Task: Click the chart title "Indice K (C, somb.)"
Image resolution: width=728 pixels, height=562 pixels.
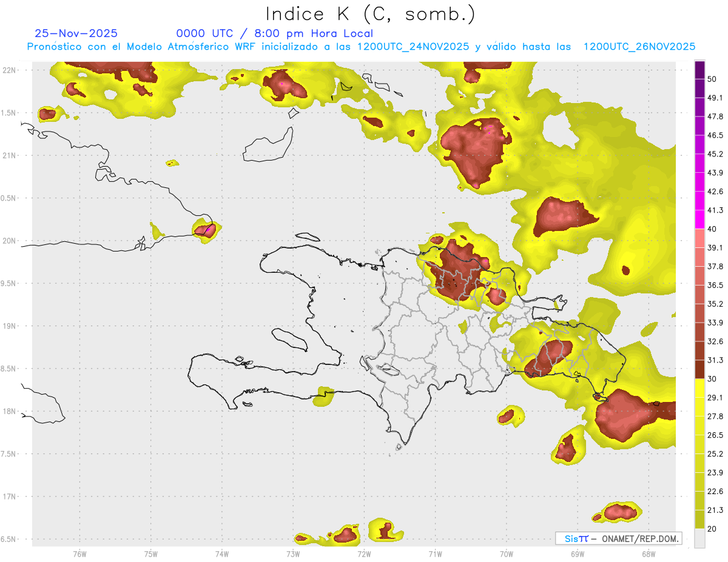Action: (x=371, y=15)
